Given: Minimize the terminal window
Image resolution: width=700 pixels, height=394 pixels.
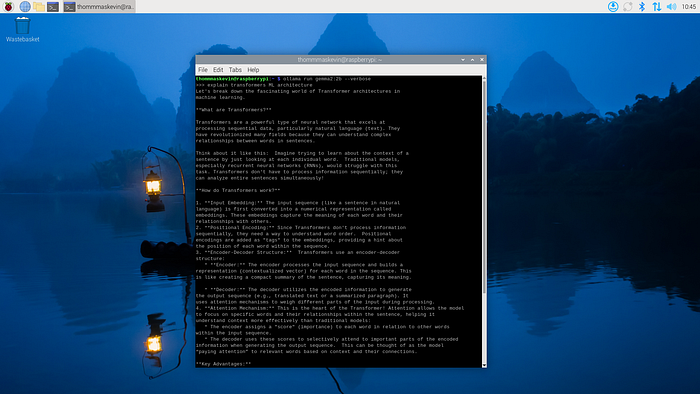Looking at the screenshot, I should (463, 59).
